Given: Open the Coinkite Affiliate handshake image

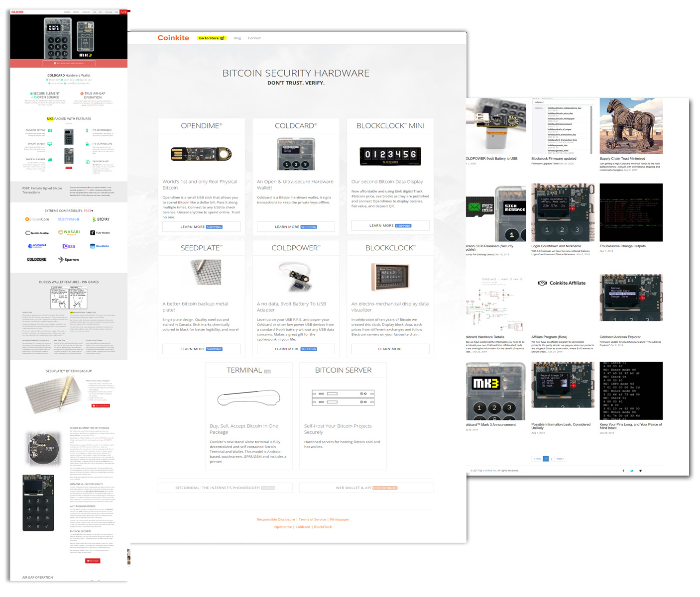Looking at the screenshot, I should (x=562, y=283).
